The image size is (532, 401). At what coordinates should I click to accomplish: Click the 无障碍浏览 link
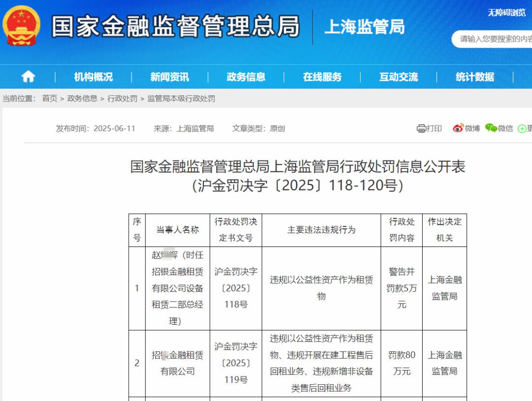506,13
